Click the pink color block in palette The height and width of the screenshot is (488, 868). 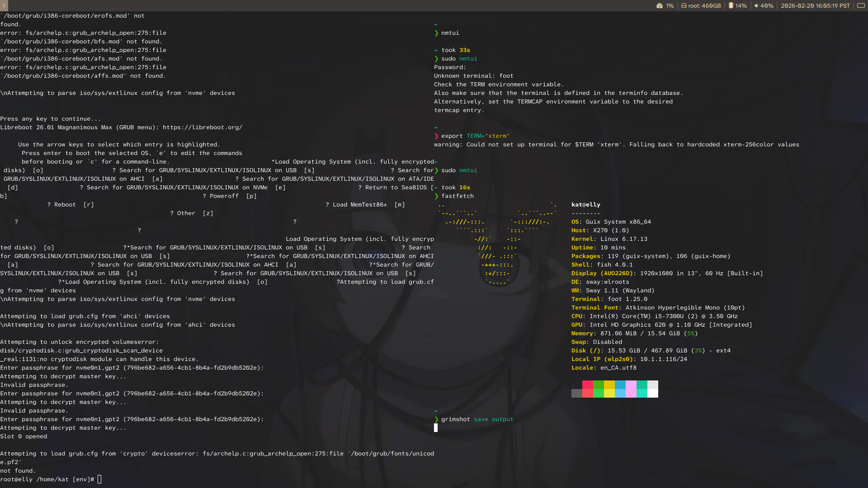pyautogui.click(x=631, y=385)
